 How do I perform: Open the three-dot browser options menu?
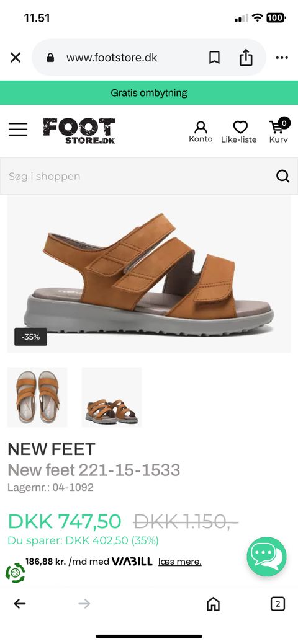(x=282, y=58)
